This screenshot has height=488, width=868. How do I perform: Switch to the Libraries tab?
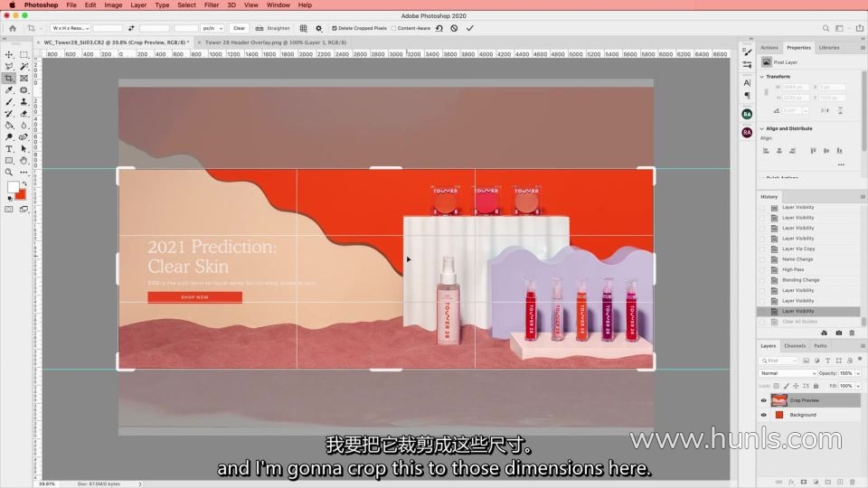pos(829,48)
